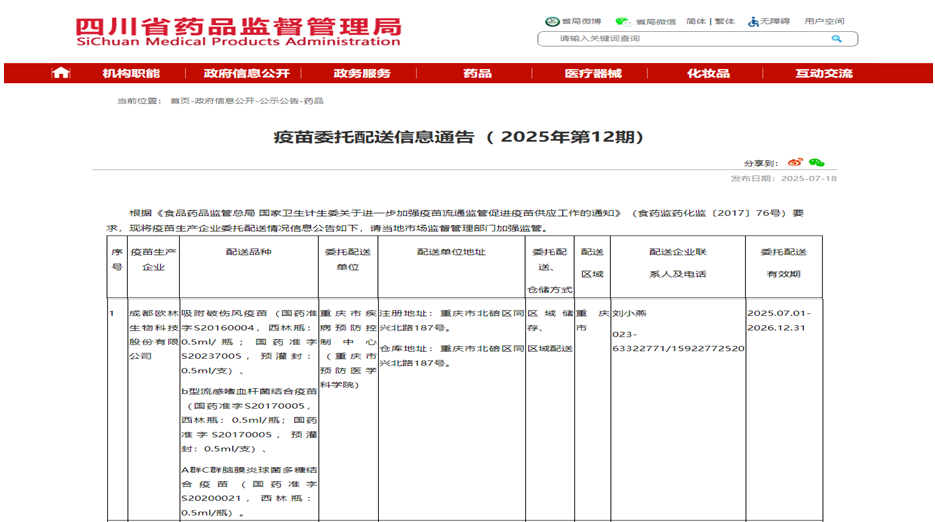Switch to 简体 simplified Chinese
Screen dimensions: 935x522
pyautogui.click(x=696, y=21)
